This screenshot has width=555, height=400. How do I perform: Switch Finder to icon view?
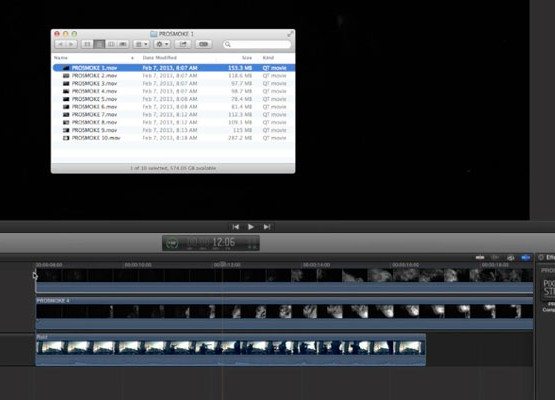pyautogui.click(x=87, y=44)
